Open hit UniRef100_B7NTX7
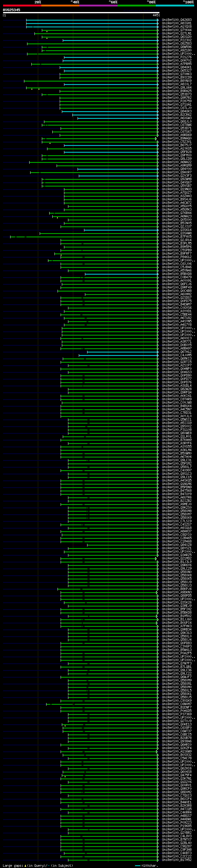Image resolution: width=197 pixels, height=868 pixels. tap(176, 839)
